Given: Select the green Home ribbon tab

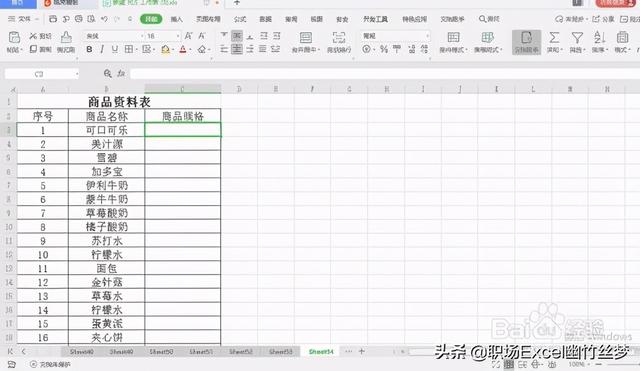Looking at the screenshot, I should pos(151,19).
